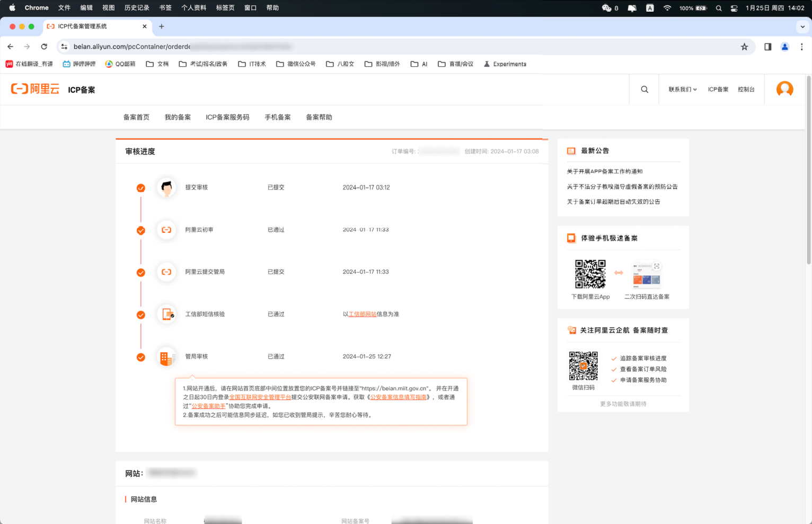The image size is (812, 524).
Task: Open the ICP备案服务码 nav item
Action: coord(227,117)
